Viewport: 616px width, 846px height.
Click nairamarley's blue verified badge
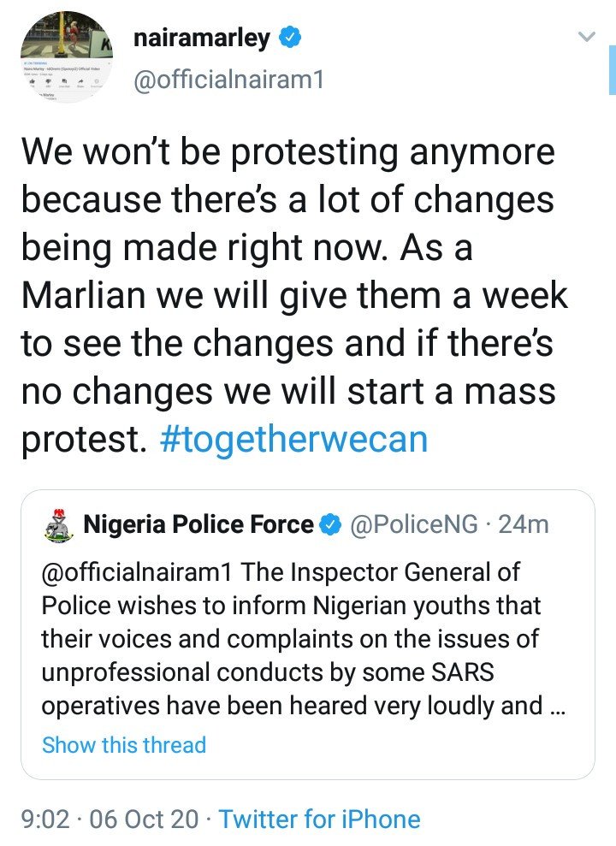coord(290,38)
